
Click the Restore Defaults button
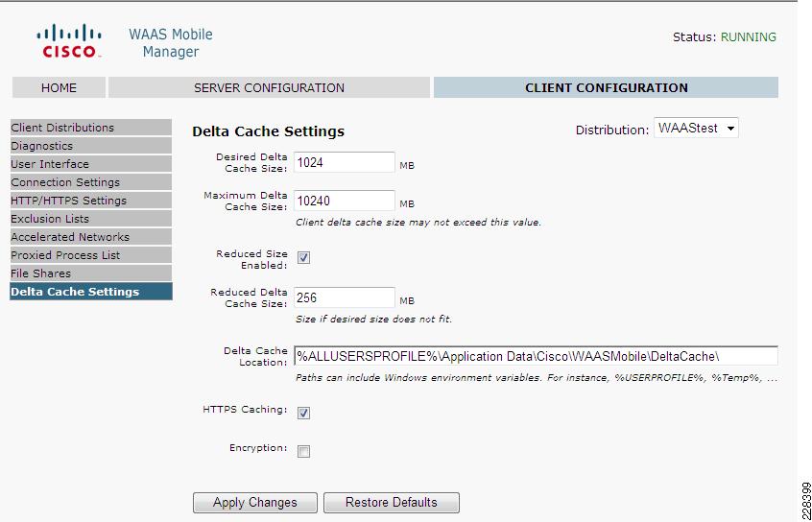(392, 502)
